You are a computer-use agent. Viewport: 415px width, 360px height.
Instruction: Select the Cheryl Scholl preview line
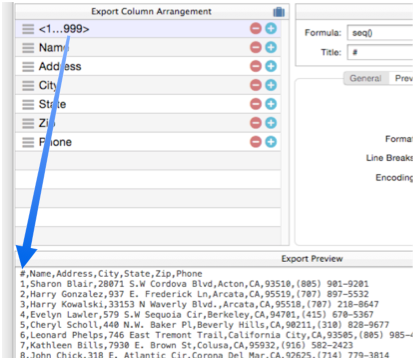pos(204,325)
